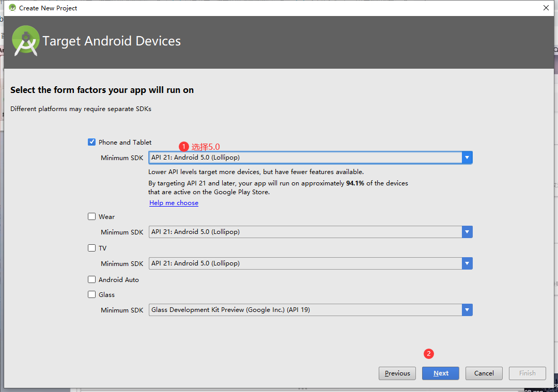Viewport: 558px width, 392px height.
Task: Click the Wear API 21 SDK field
Action: point(305,232)
